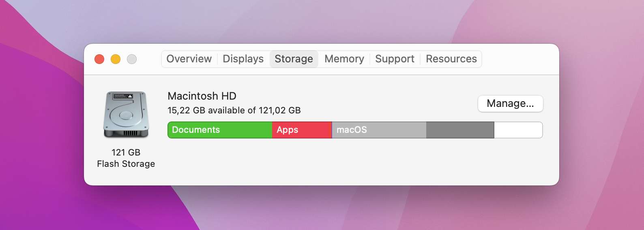Click the dark gray storage bar segment
This screenshot has height=230, width=644.
(460, 130)
